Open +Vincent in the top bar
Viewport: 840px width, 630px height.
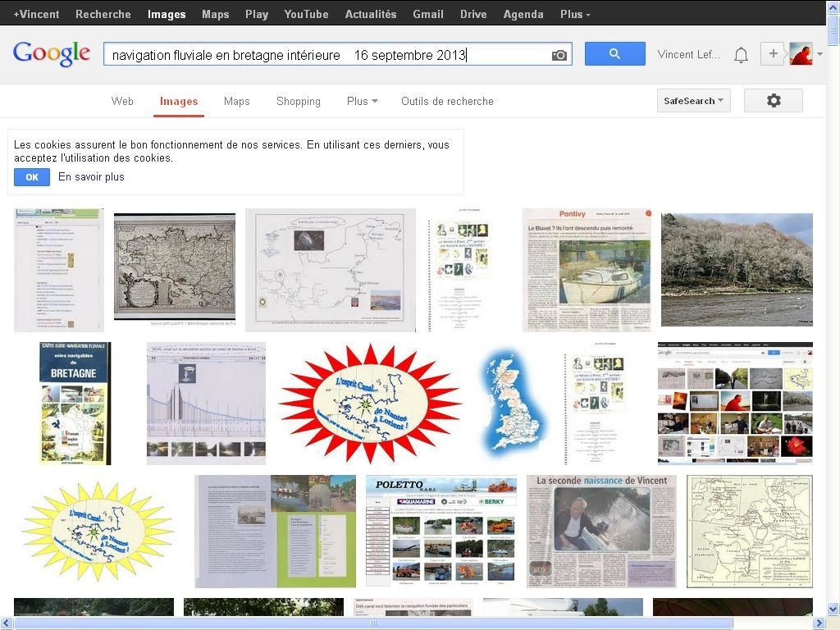coord(36,15)
